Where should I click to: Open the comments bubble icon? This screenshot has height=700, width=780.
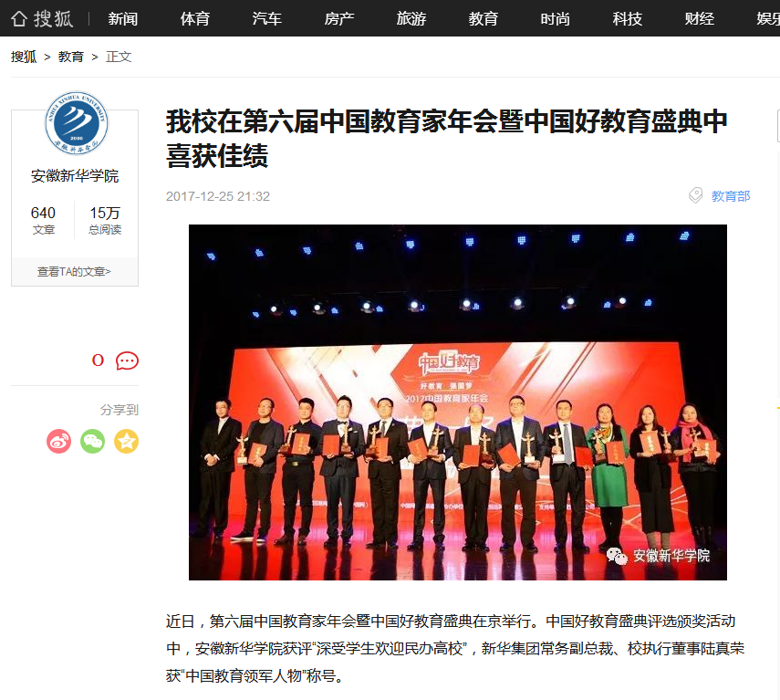coord(127,360)
